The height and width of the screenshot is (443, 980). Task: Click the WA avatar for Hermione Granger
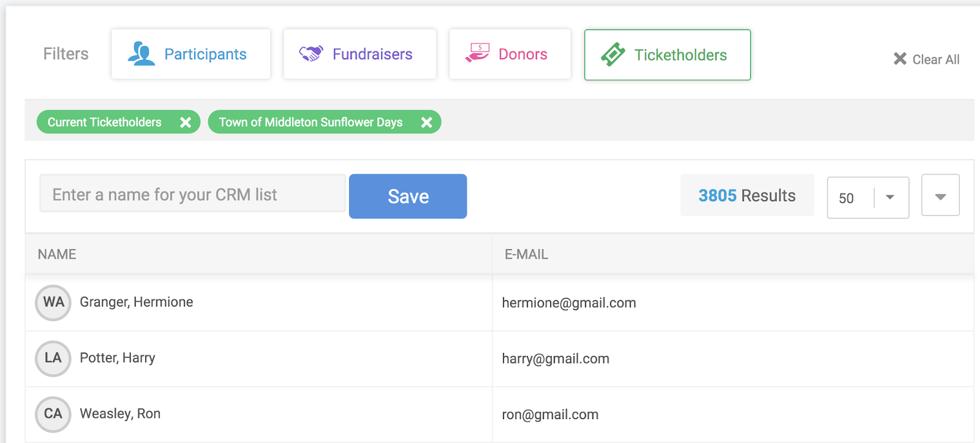pos(53,302)
